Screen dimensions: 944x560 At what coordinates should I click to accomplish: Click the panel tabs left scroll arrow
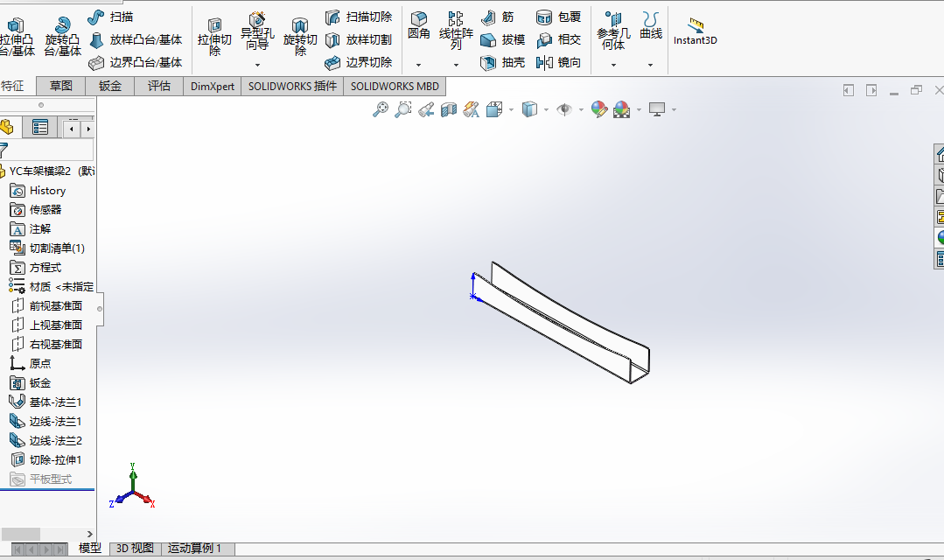click(x=72, y=129)
